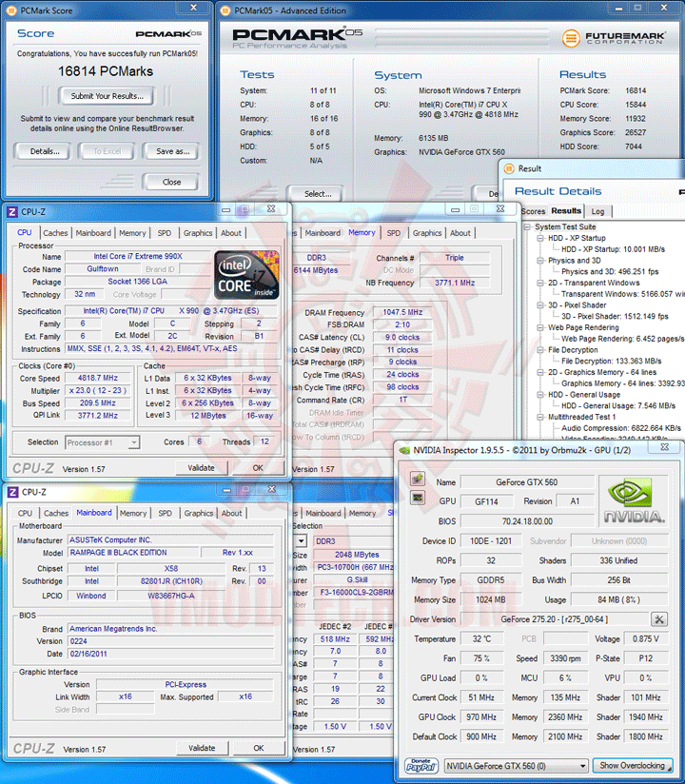This screenshot has height=784, width=685.
Task: Click the CPU-Z title icon of the motherboard window
Action: [x=12, y=492]
